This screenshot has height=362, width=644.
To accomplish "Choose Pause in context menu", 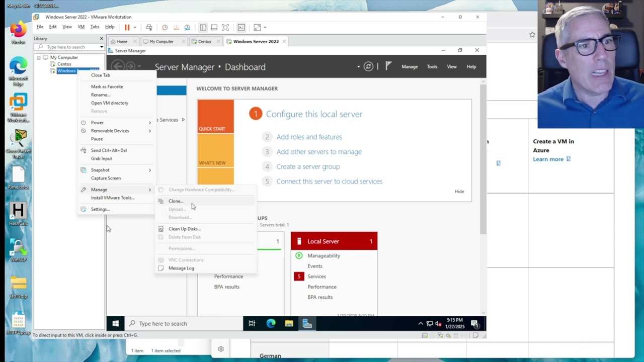I will point(97,139).
